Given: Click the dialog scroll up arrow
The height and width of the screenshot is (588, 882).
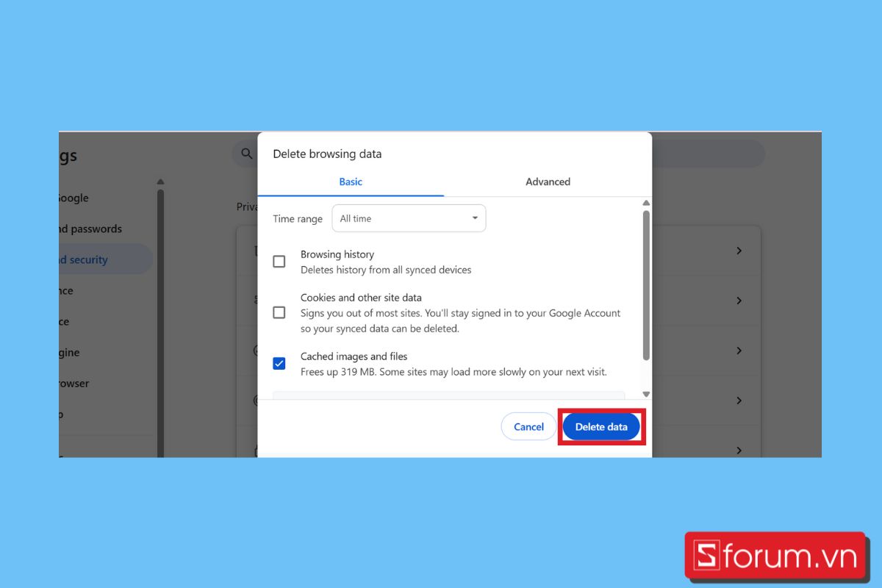Looking at the screenshot, I should pyautogui.click(x=646, y=203).
